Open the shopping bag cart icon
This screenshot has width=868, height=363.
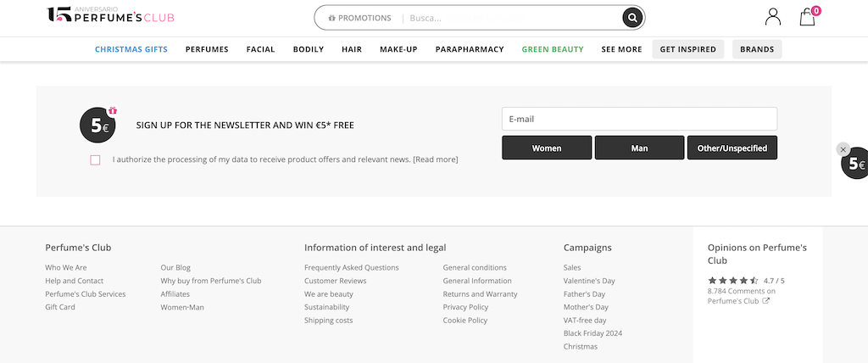point(808,17)
